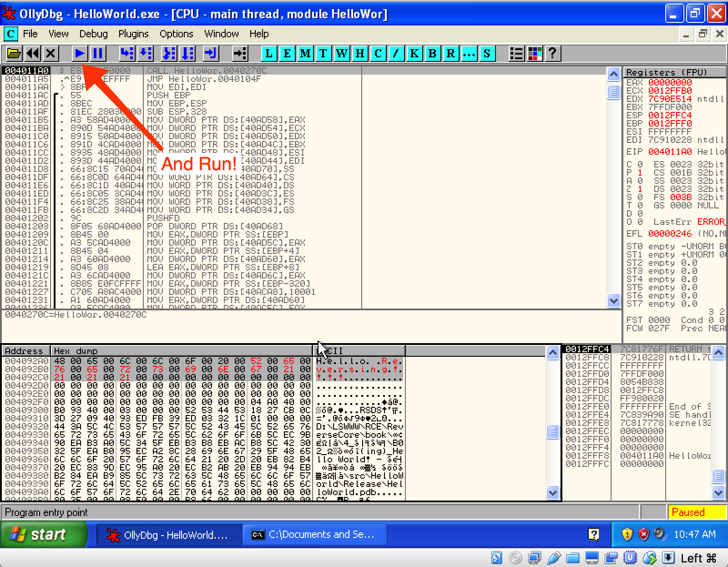Open the Window menu
Image resolution: width=728 pixels, height=567 pixels.
point(221,34)
